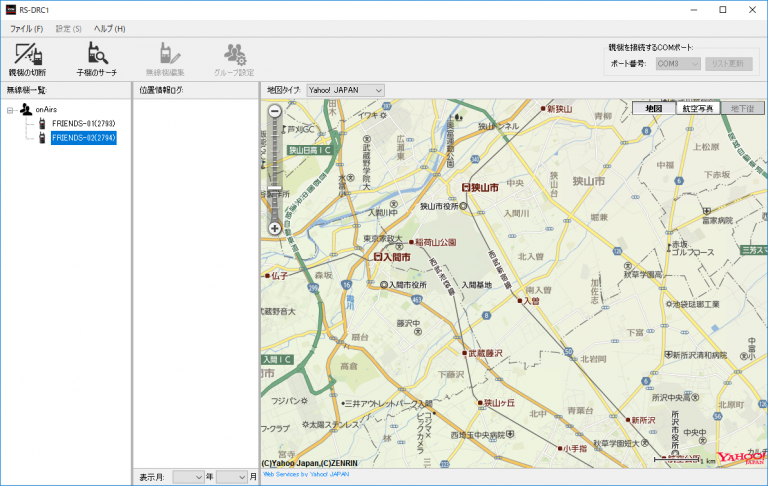Click 位置情報ログ panel header
This screenshot has width=768, height=486.
[161, 90]
